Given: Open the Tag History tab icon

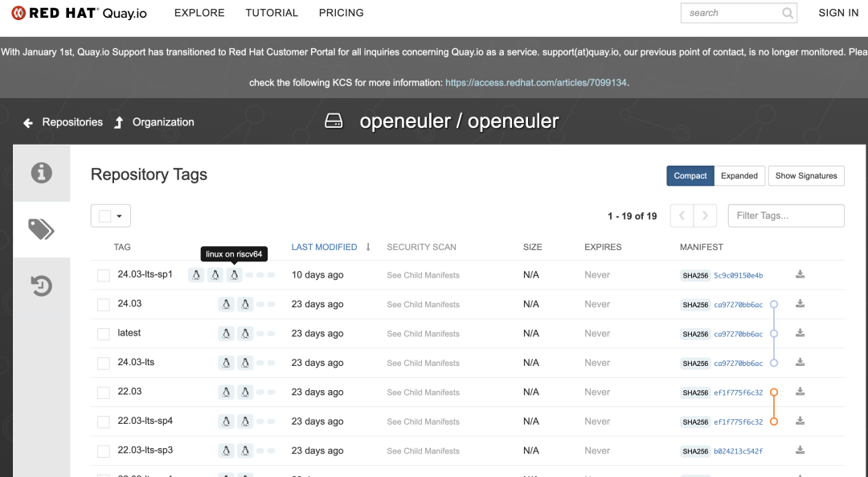Looking at the screenshot, I should [x=42, y=286].
